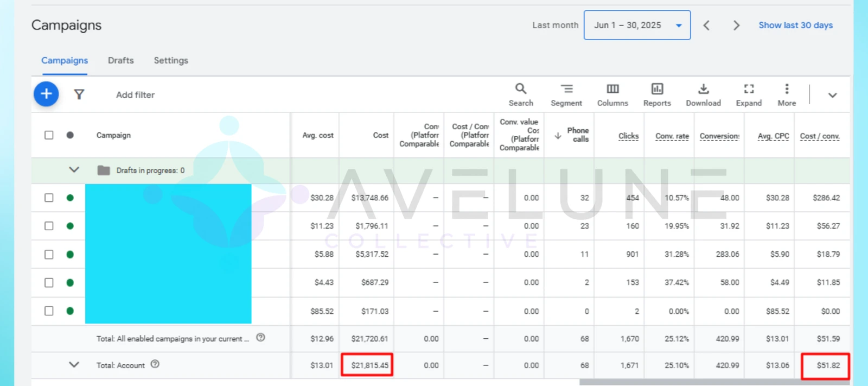
Task: Click the Drafts in progress folder icon
Action: click(104, 170)
